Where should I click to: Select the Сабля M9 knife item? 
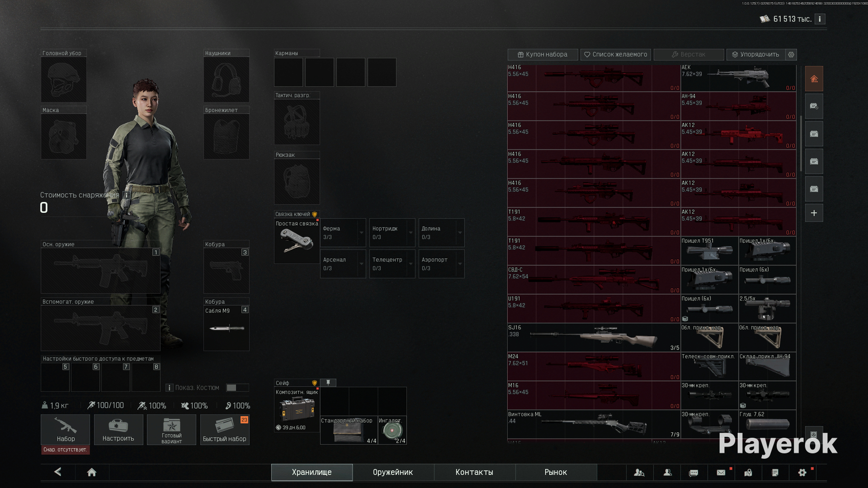[x=227, y=328]
